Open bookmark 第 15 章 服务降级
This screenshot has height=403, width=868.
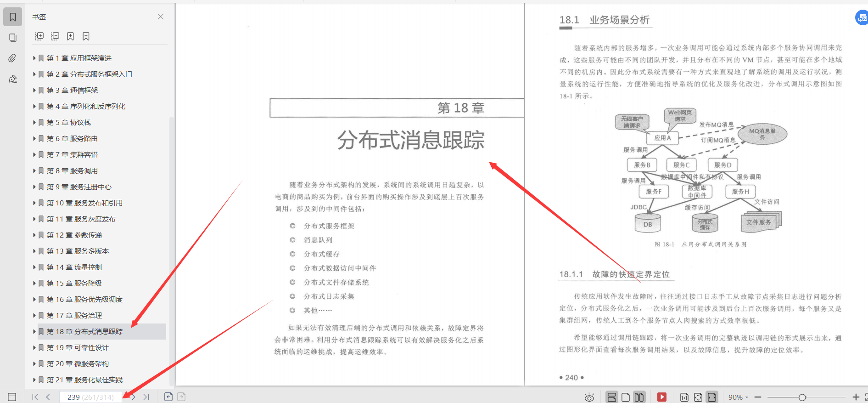[x=74, y=284]
